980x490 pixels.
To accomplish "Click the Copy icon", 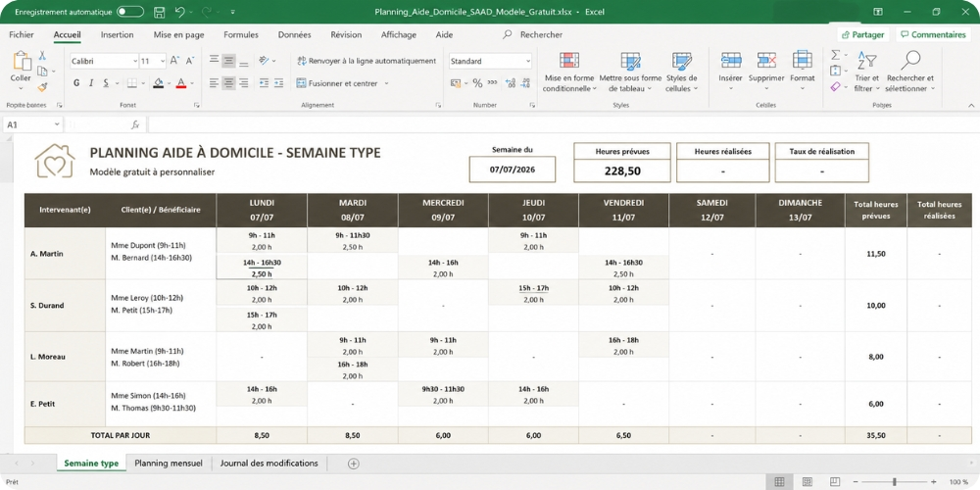I will pos(42,72).
